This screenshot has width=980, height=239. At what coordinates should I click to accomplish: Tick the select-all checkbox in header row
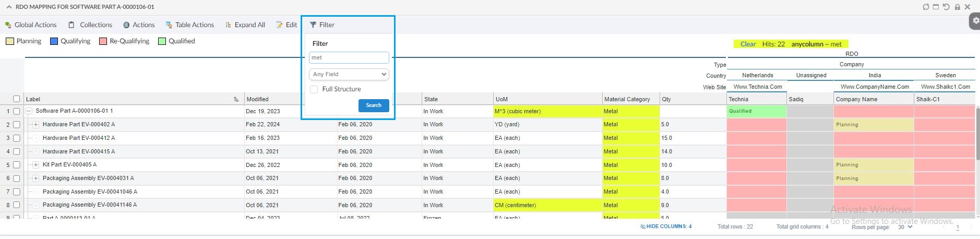click(x=17, y=99)
